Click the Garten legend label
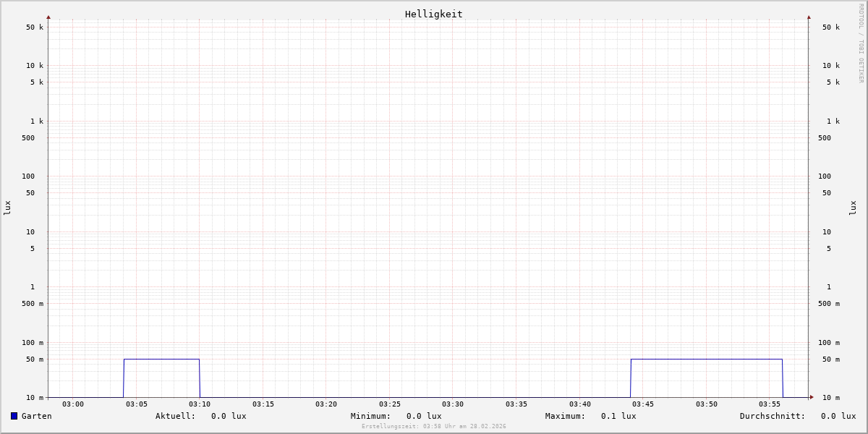 point(36,416)
